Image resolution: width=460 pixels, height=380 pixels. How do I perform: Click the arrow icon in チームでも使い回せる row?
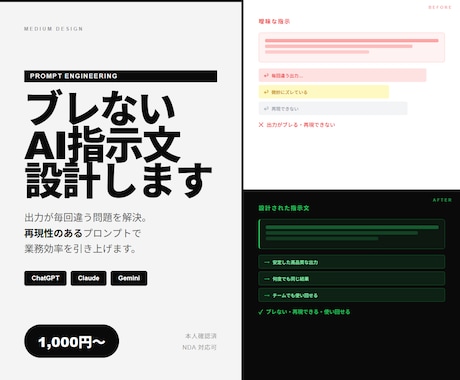click(267, 296)
